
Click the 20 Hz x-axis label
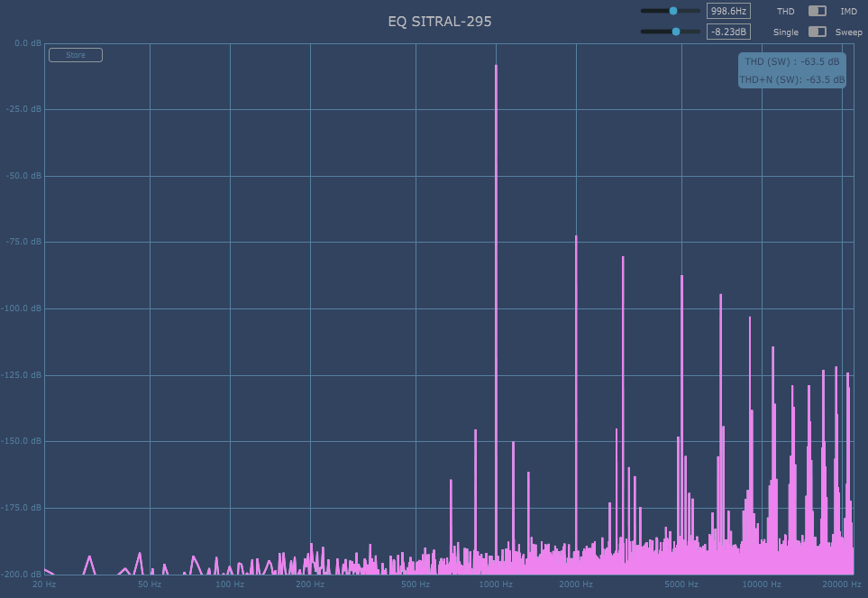pyautogui.click(x=44, y=584)
